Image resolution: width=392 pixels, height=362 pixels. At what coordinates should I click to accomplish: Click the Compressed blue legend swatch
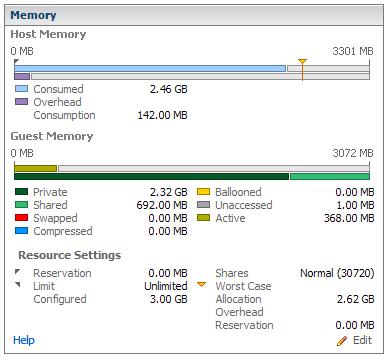pyautogui.click(x=21, y=231)
